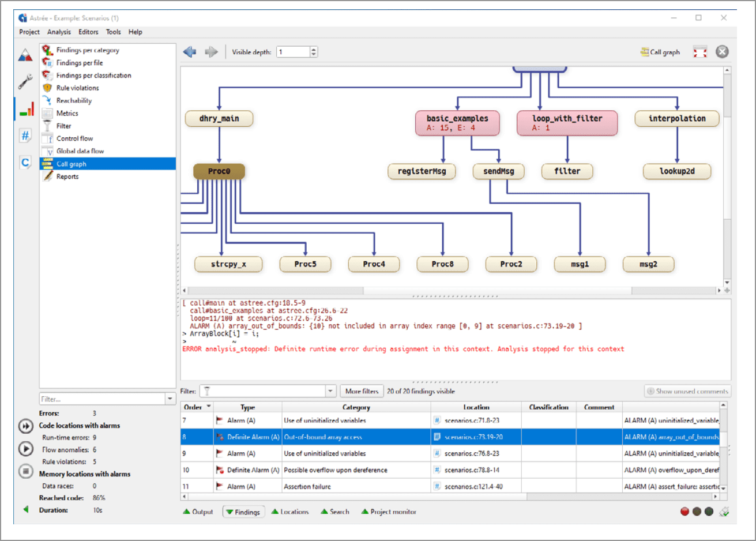Viewport: 756px width, 541px height.
Task: Sort findings by Order column
Action: tap(197, 407)
